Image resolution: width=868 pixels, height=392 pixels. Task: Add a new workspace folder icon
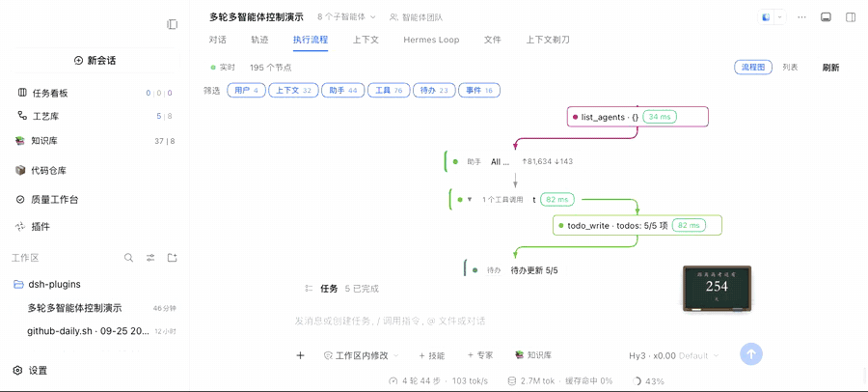point(173,258)
